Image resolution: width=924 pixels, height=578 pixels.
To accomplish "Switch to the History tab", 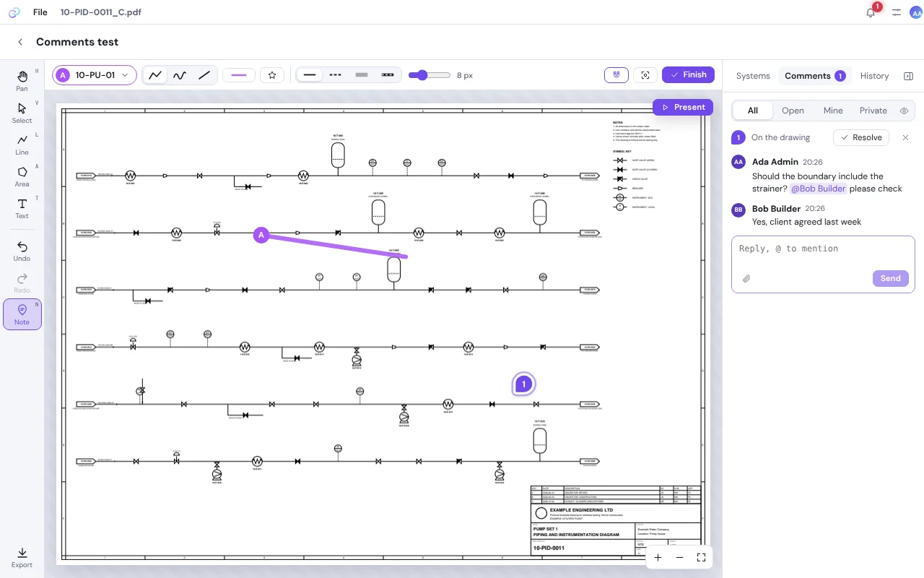I will 874,76.
